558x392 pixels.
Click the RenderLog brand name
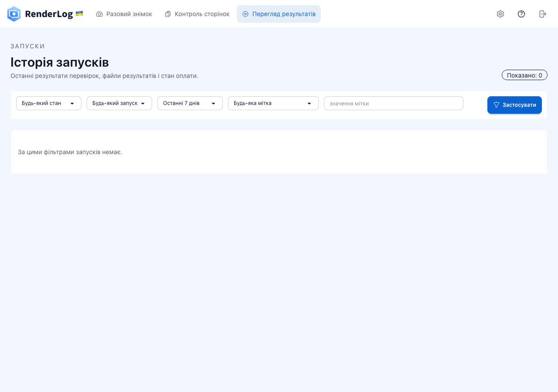[49, 14]
